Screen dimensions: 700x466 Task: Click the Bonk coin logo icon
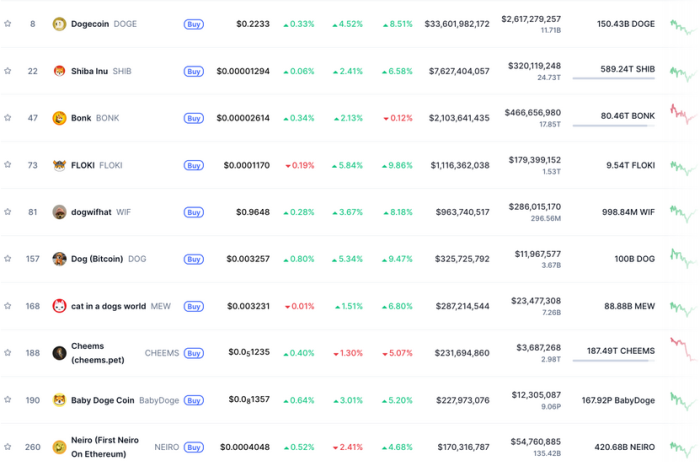coord(60,118)
